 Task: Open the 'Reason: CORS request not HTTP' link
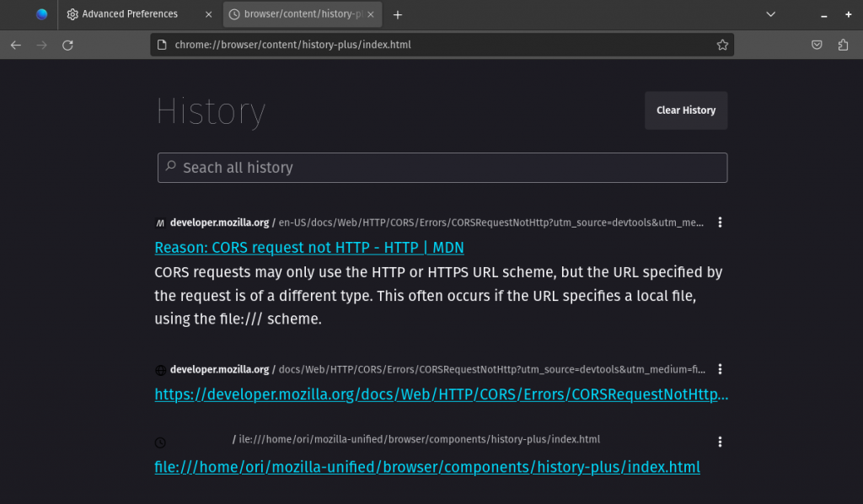(308, 248)
